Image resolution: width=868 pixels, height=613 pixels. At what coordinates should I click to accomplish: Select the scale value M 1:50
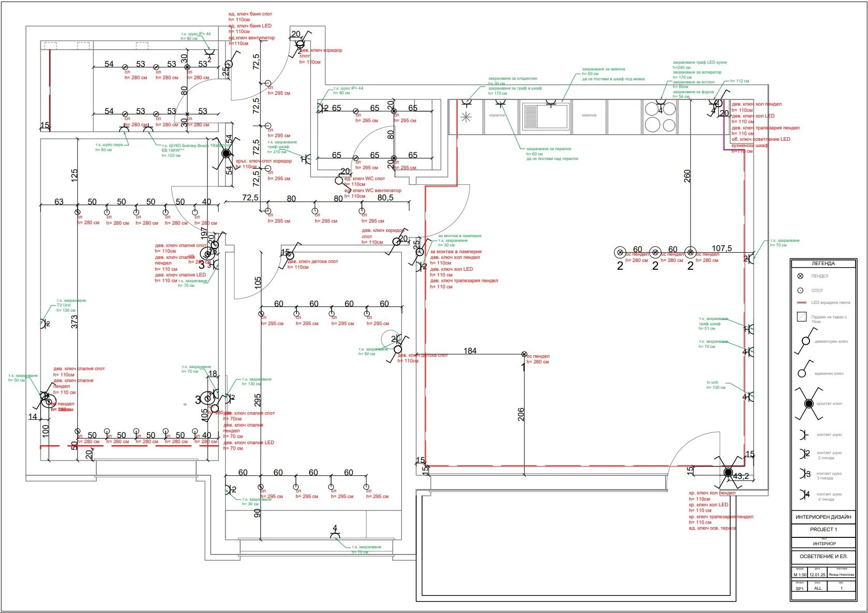pyautogui.click(x=800, y=575)
